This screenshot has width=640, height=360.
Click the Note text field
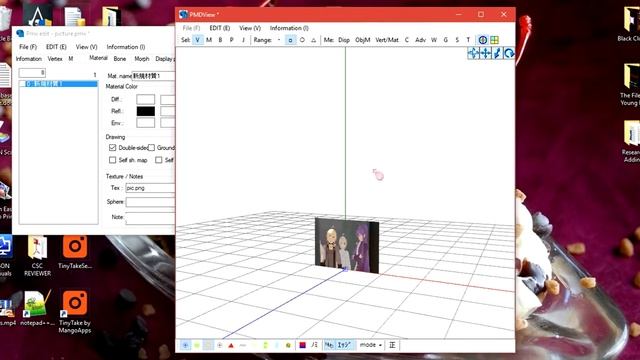click(150, 218)
